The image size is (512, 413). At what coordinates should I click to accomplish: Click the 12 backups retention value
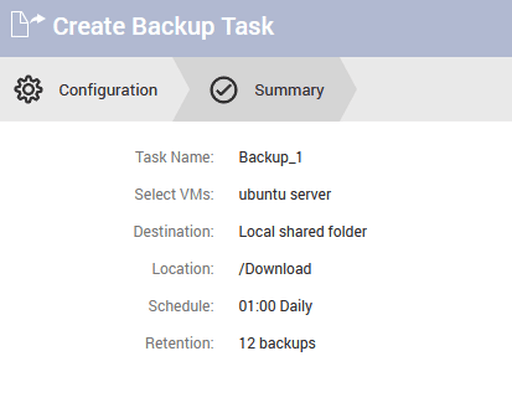click(x=277, y=343)
